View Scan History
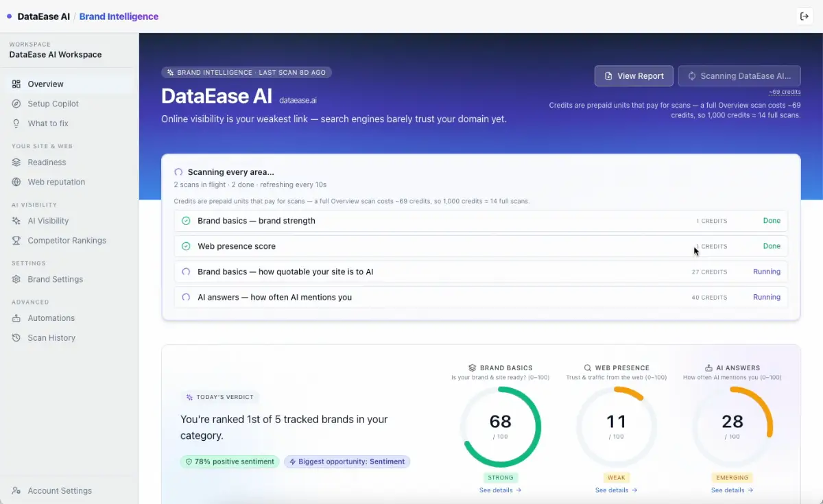 tap(69, 338)
